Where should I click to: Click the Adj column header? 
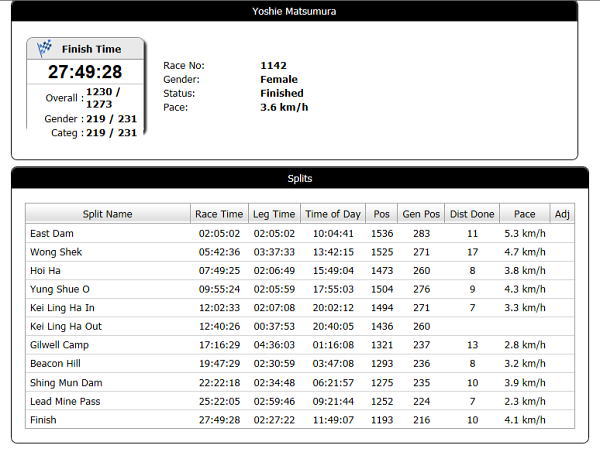point(562,214)
